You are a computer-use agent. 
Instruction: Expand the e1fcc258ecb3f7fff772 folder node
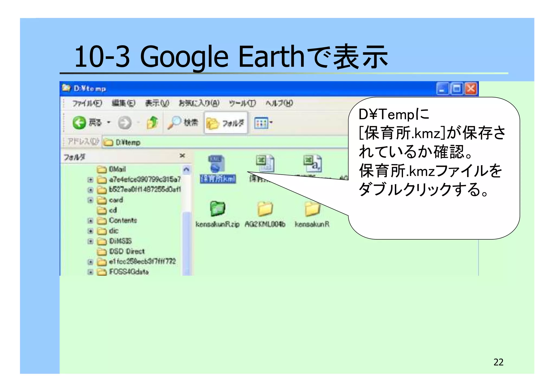pyautogui.click(x=90, y=262)
